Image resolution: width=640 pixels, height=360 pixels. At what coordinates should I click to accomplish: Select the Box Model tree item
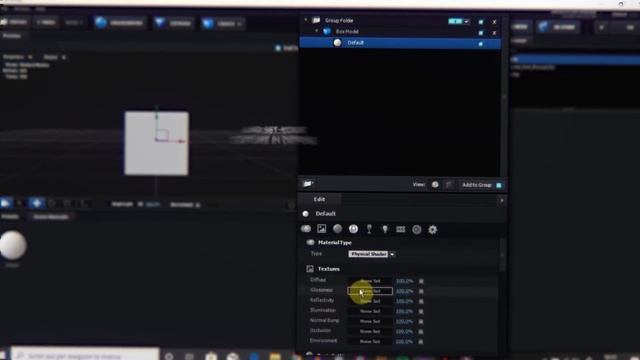click(347, 31)
